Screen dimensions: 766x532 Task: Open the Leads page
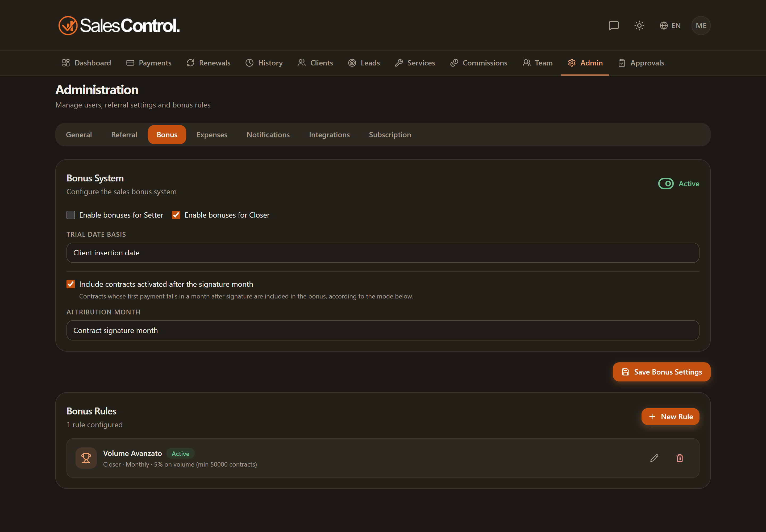pos(364,63)
